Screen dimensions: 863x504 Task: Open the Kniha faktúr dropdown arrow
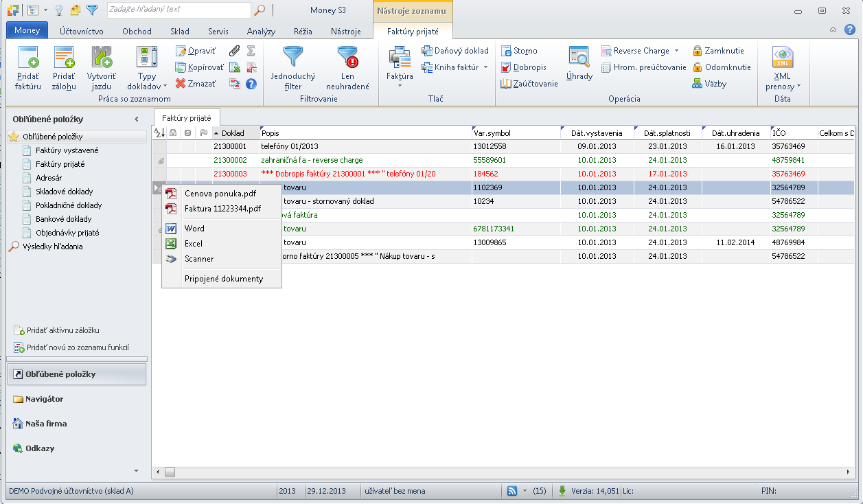tap(485, 67)
